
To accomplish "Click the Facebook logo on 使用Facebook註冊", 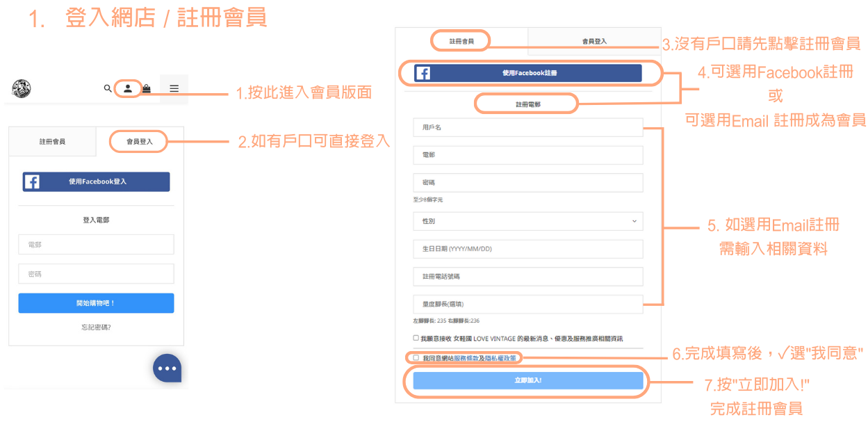I will pos(423,73).
